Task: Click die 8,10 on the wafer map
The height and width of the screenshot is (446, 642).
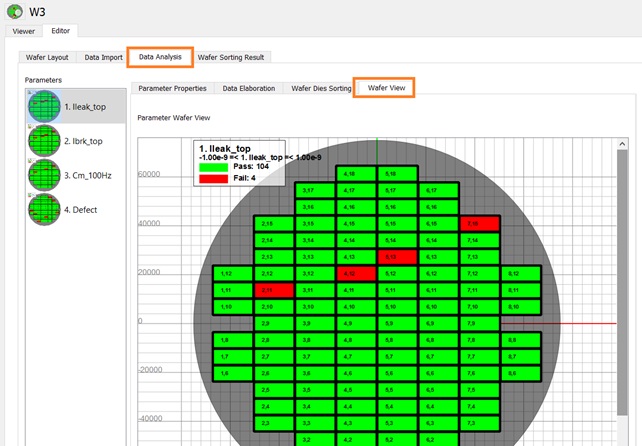Action: click(x=521, y=307)
